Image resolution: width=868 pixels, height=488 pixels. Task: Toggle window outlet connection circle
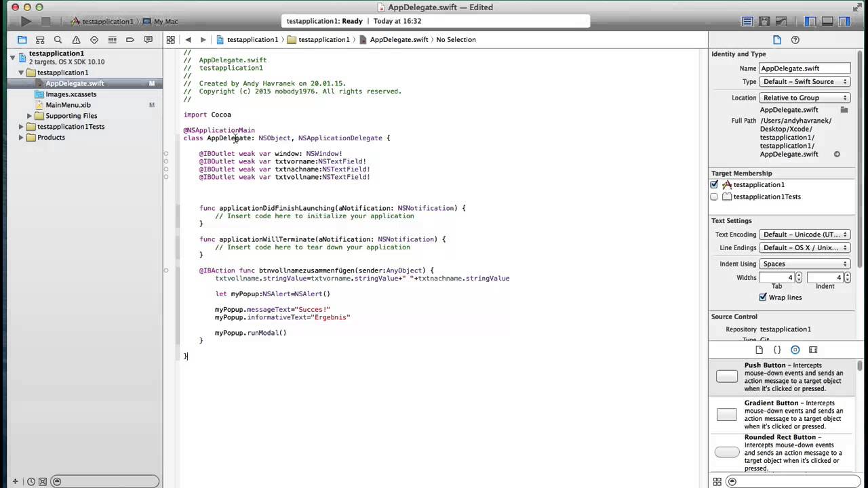point(166,154)
